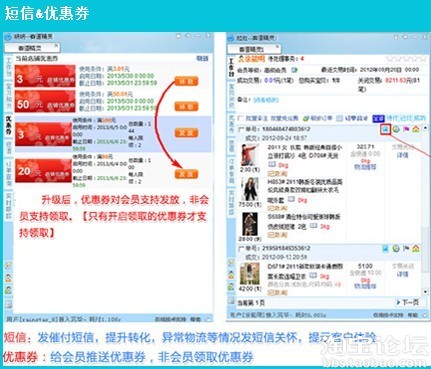
Task: Click 刷新 link above coupon list
Action: pos(202,59)
